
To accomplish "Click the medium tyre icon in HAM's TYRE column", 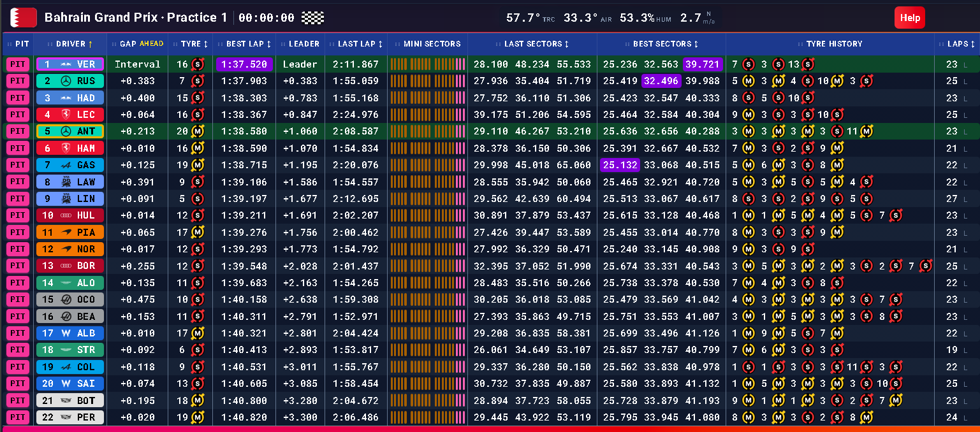I will [x=198, y=148].
